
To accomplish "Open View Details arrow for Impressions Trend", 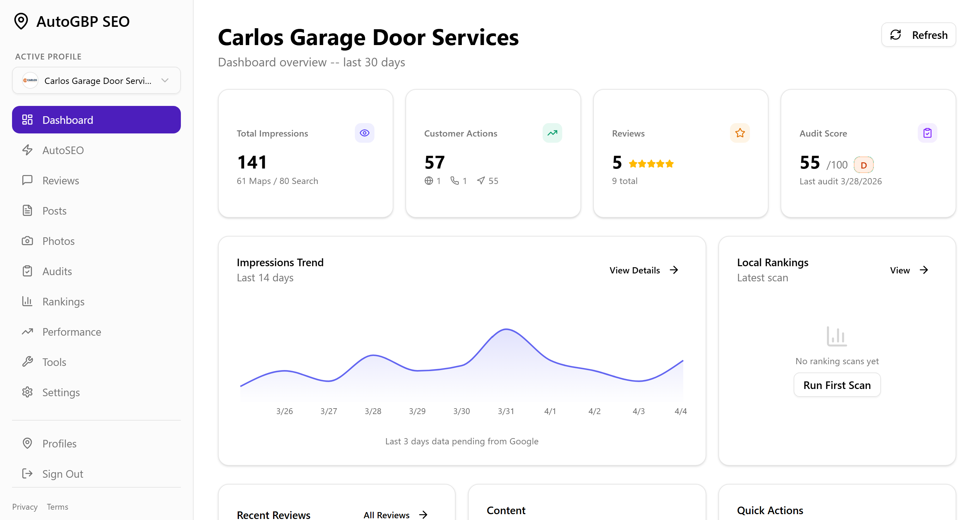I will [673, 270].
